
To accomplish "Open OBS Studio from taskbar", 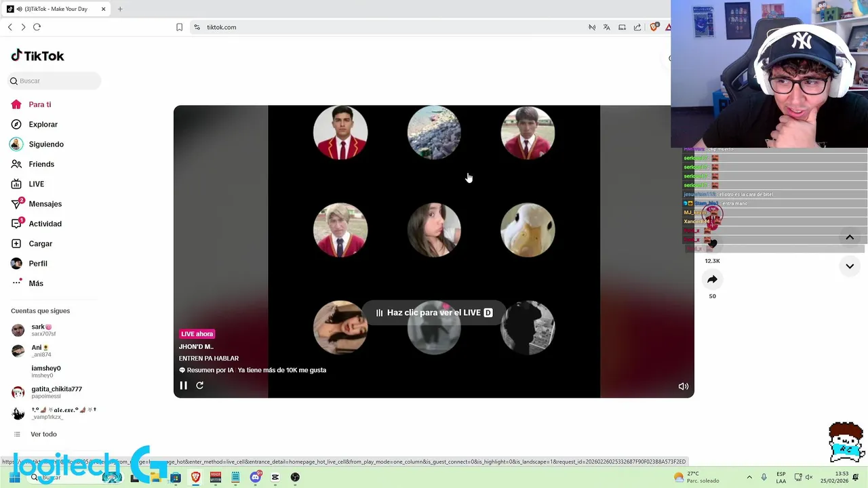I will tap(295, 477).
